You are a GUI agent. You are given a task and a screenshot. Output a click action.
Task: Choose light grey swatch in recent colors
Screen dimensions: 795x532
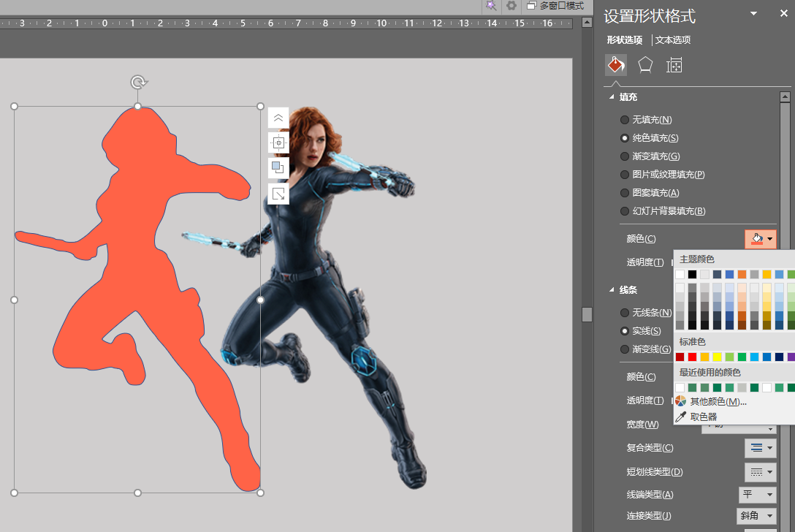point(742,388)
